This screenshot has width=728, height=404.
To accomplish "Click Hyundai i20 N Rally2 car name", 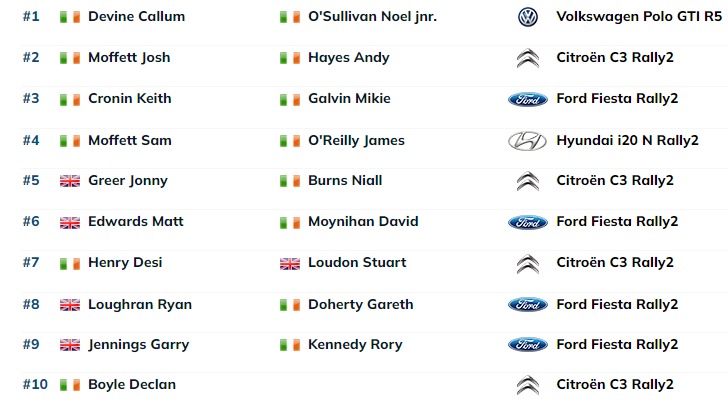I will [627, 140].
